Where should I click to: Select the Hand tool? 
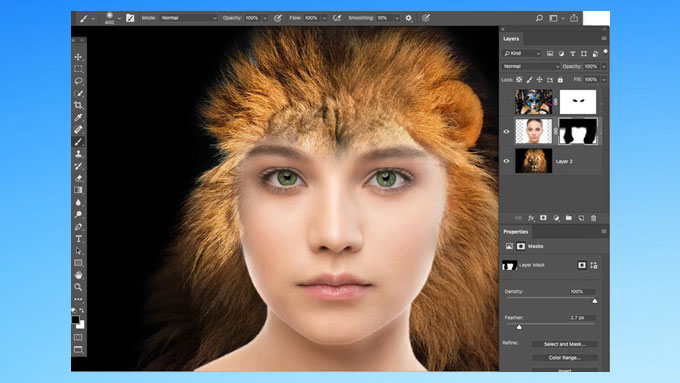pyautogui.click(x=78, y=275)
